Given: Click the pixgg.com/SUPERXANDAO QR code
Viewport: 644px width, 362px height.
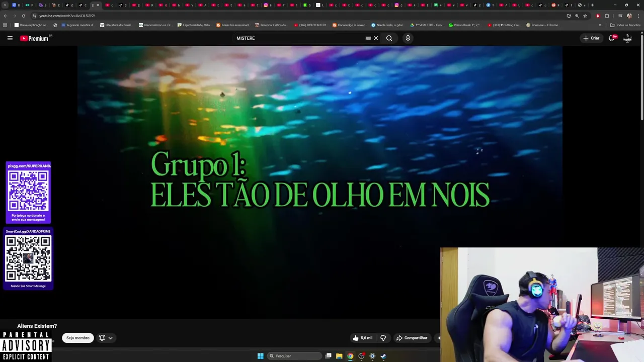Looking at the screenshot, I should pyautogui.click(x=28, y=191).
